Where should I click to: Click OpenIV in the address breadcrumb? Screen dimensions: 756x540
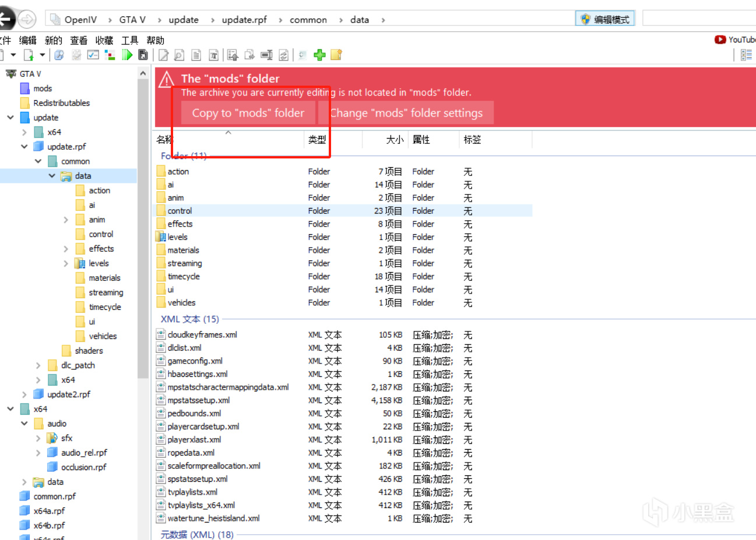click(80, 20)
